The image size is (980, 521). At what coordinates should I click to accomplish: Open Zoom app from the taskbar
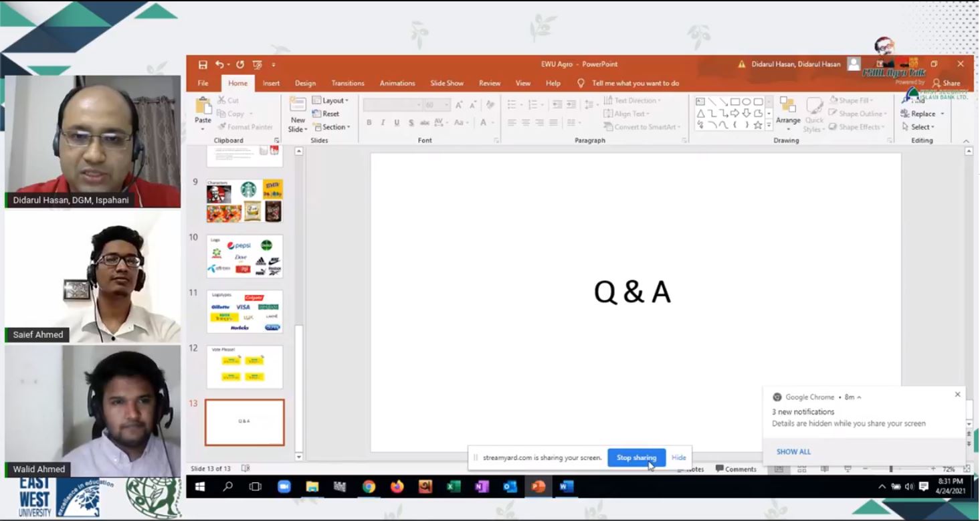tap(284, 487)
